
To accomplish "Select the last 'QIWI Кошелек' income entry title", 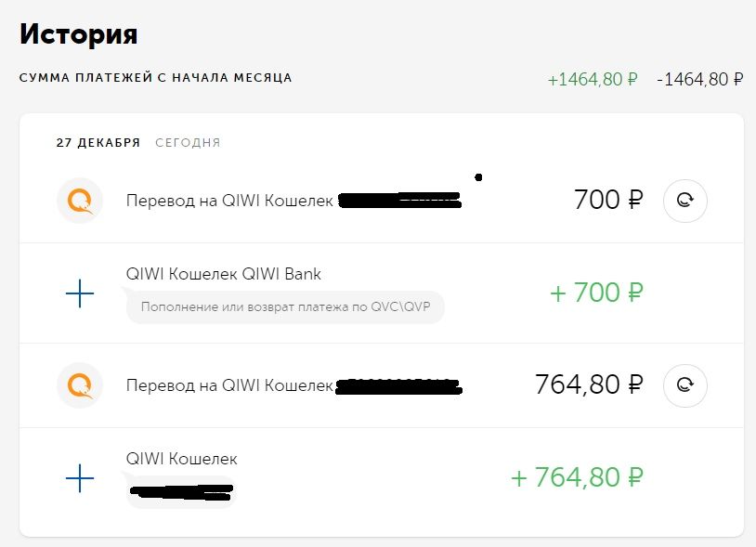I will point(181,459).
